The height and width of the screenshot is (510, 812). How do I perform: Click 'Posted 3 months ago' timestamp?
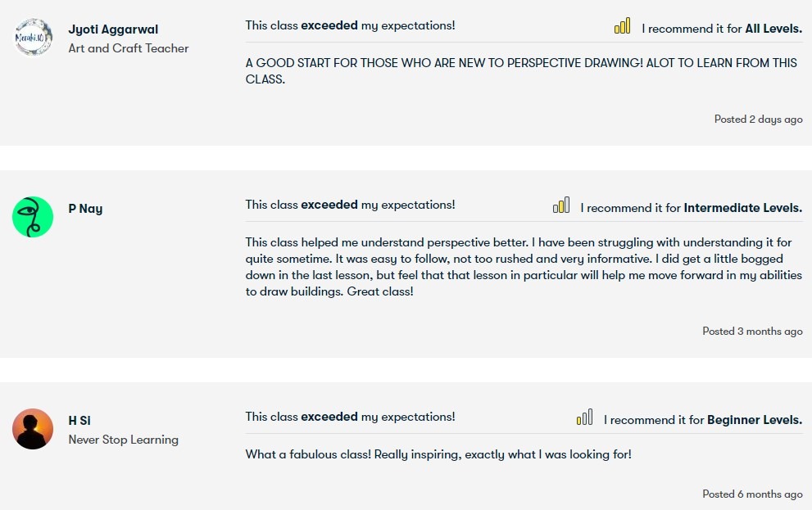[752, 332]
